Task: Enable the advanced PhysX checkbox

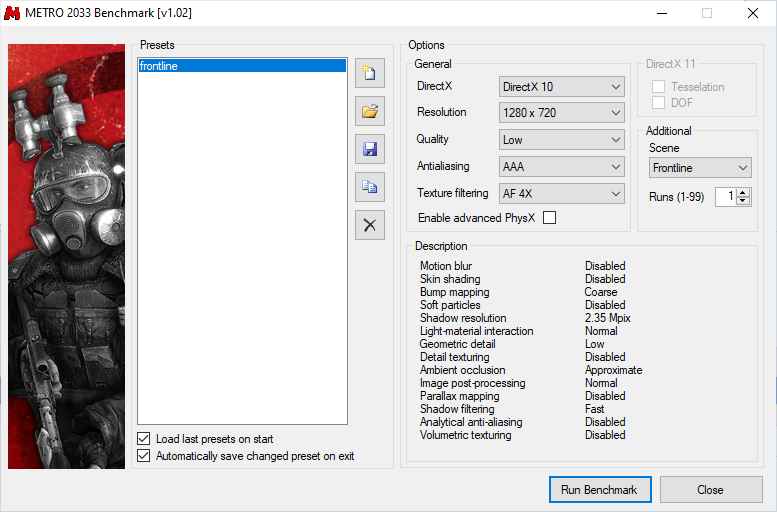Action: pyautogui.click(x=550, y=218)
